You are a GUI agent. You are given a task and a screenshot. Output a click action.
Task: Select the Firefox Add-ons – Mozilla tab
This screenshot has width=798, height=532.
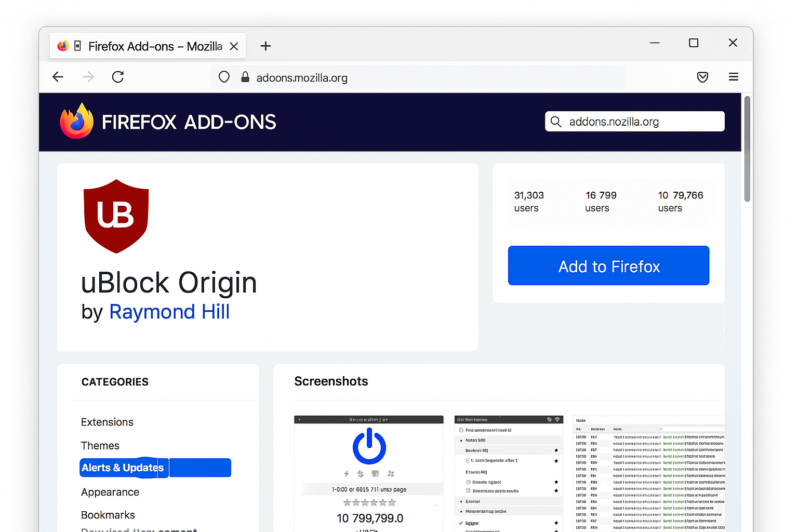point(148,46)
